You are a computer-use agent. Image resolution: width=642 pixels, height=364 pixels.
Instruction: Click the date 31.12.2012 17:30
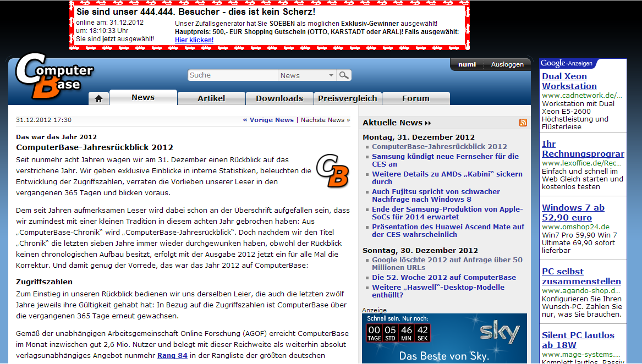click(44, 120)
